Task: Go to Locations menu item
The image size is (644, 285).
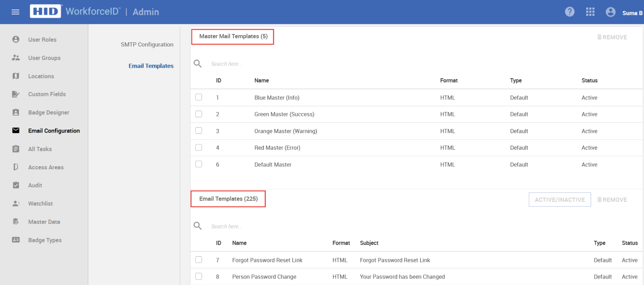Action: point(41,76)
